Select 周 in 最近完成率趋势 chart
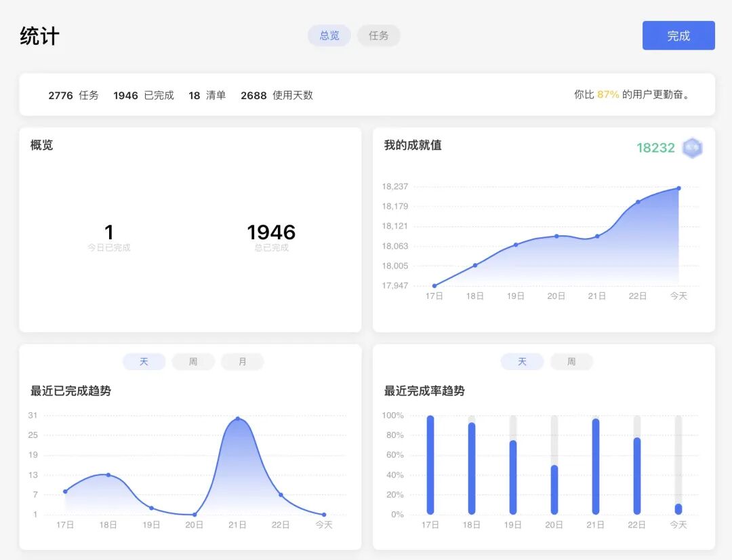The width and height of the screenshot is (732, 560). pos(571,361)
